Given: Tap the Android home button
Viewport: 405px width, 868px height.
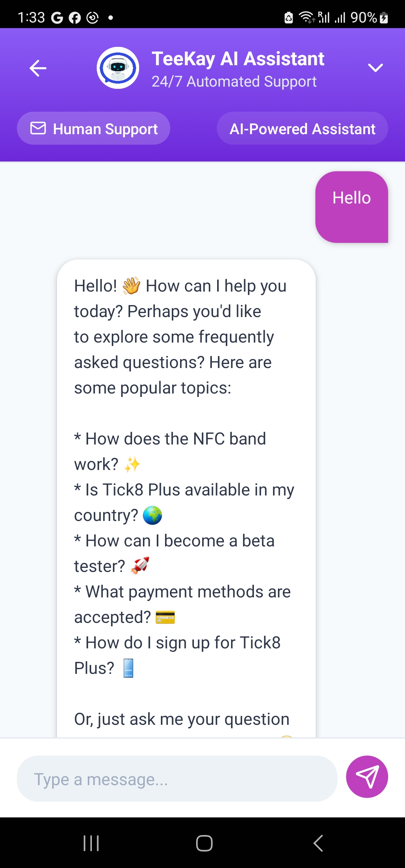Looking at the screenshot, I should click(x=204, y=843).
